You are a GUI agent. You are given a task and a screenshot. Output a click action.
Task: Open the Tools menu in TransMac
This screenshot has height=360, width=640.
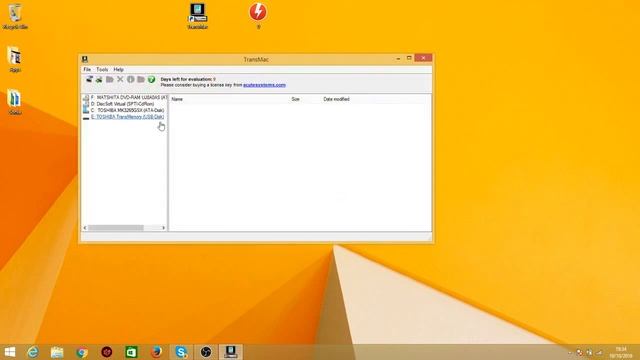tap(102, 69)
